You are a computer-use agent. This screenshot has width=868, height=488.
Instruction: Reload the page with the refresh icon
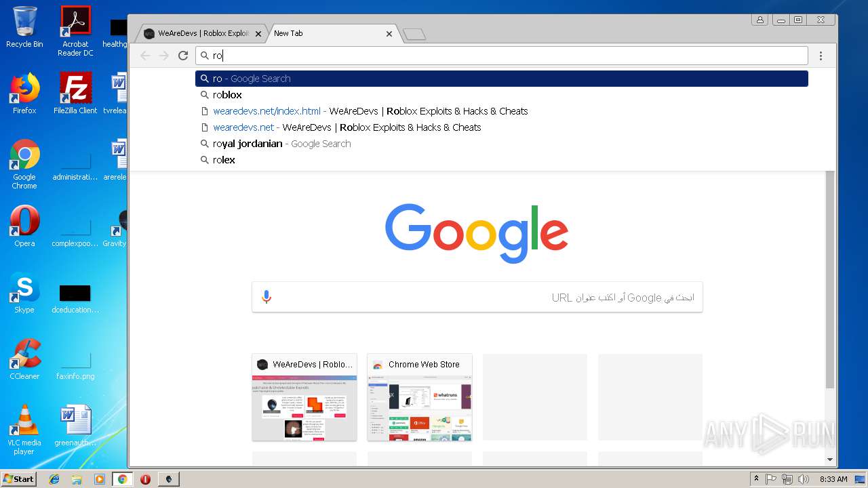pyautogui.click(x=183, y=56)
